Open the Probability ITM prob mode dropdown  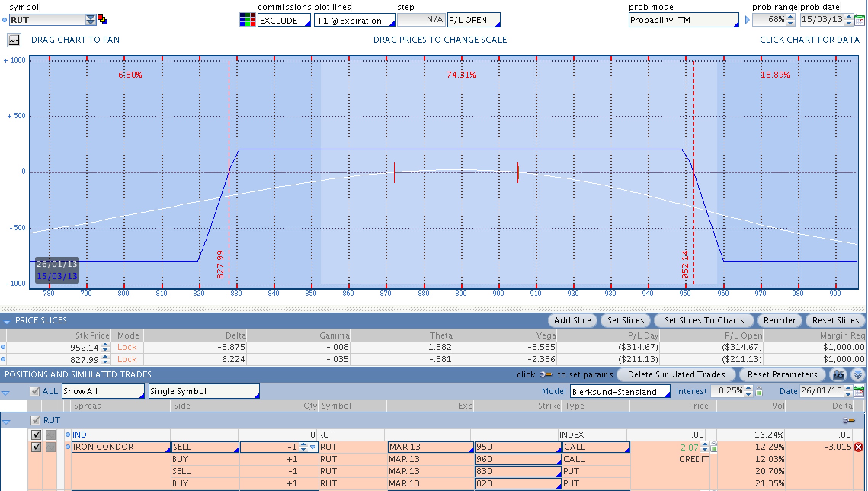(x=684, y=20)
